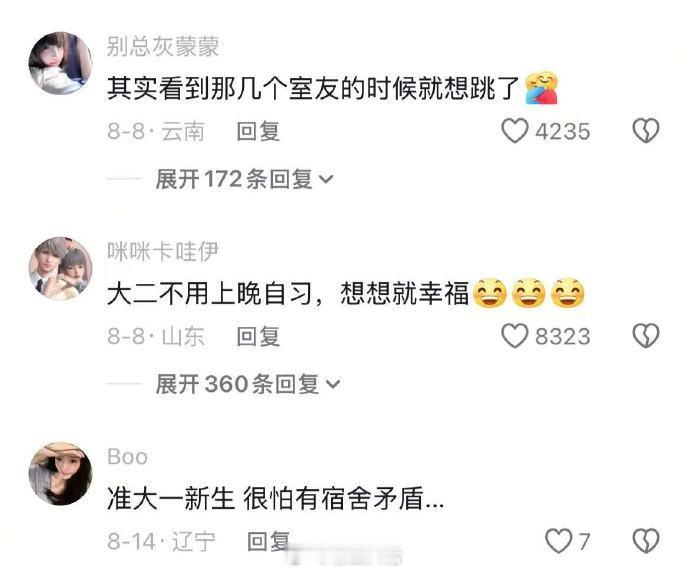This screenshot has width=690, height=573.
Task: Reply to the comment from 云南
Action: (258, 131)
